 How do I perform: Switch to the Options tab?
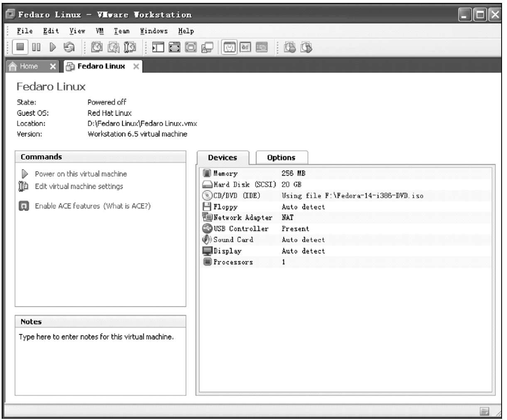[281, 158]
